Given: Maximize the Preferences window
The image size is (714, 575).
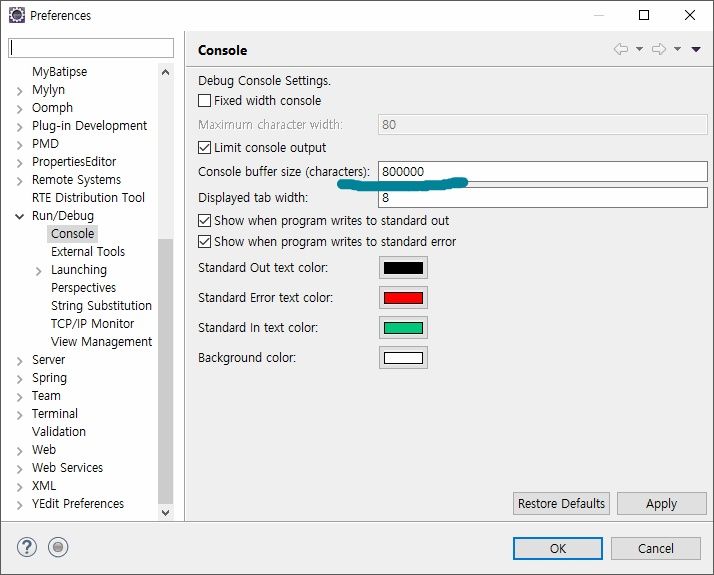Looking at the screenshot, I should [644, 15].
